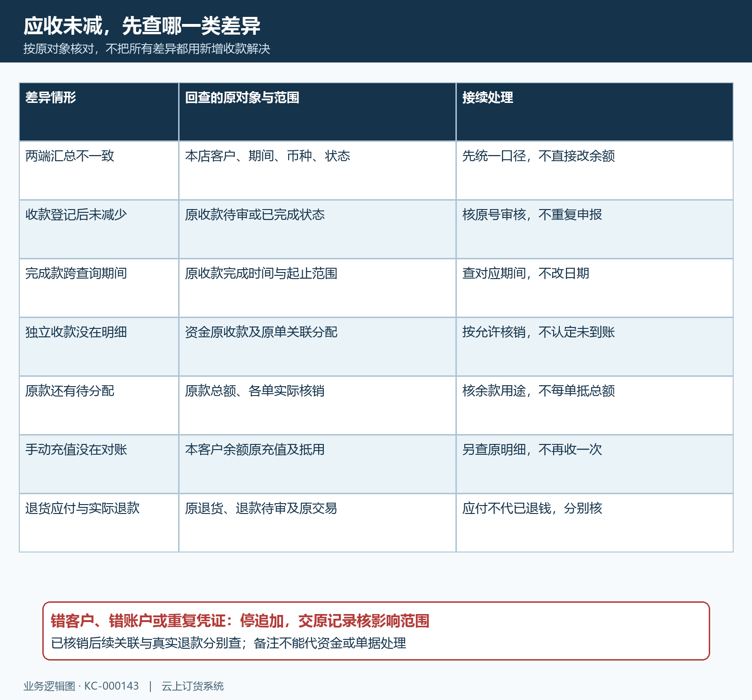752x700 pixels.
Task: Click the cell '另查原明细，不再收一次'
Action: click(x=595, y=464)
